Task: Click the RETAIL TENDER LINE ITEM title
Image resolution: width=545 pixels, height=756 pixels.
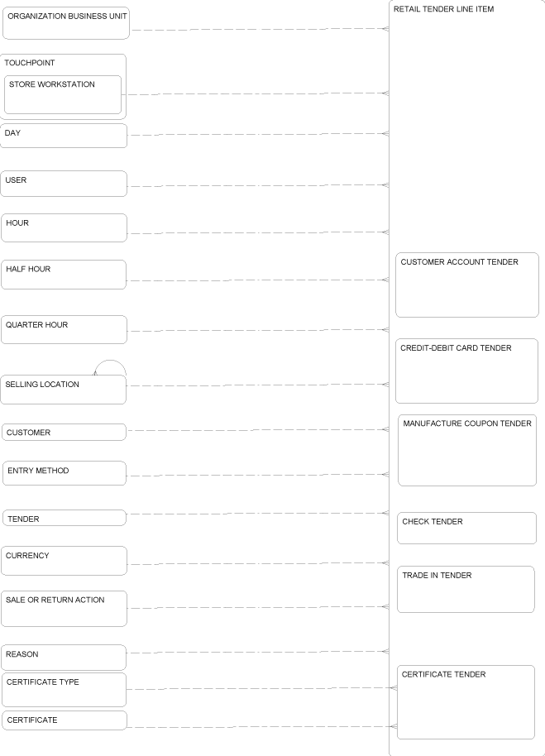Action: coord(443,9)
